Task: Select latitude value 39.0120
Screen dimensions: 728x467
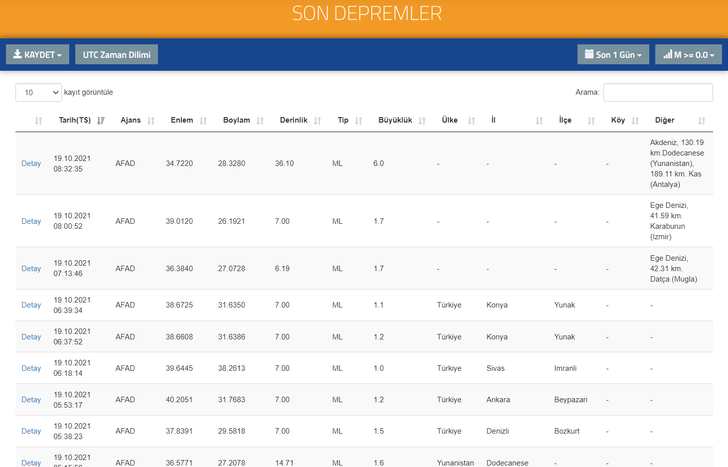Action: tap(179, 221)
